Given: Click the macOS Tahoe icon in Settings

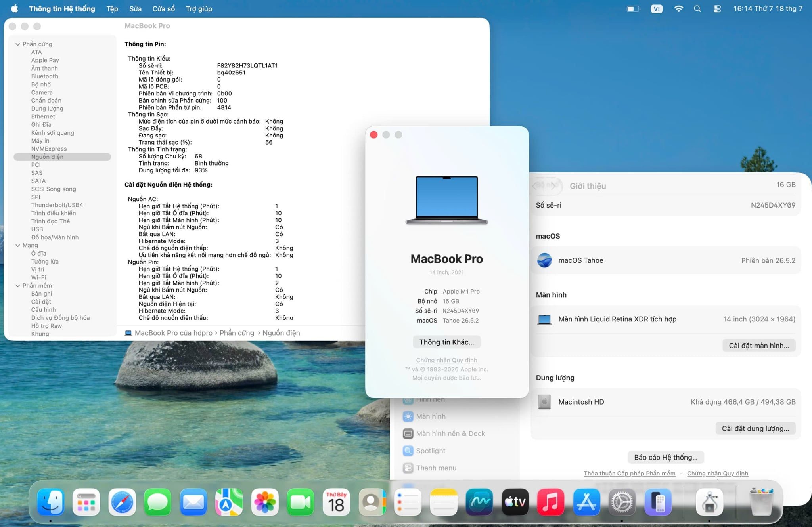Looking at the screenshot, I should [544, 260].
